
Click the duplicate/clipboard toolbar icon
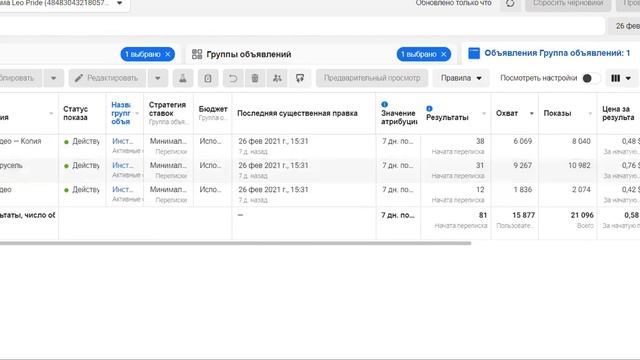208,78
